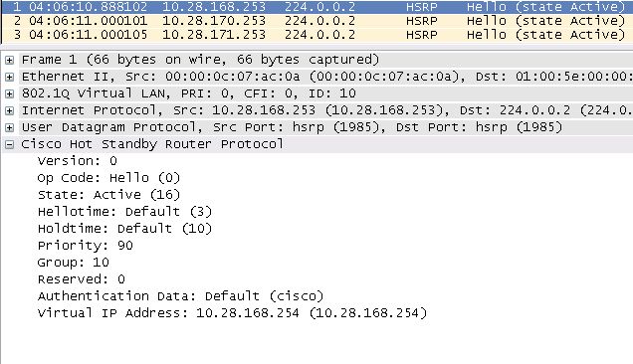Select the Priority: 90 field
This screenshot has height=364, width=633.
click(86, 246)
